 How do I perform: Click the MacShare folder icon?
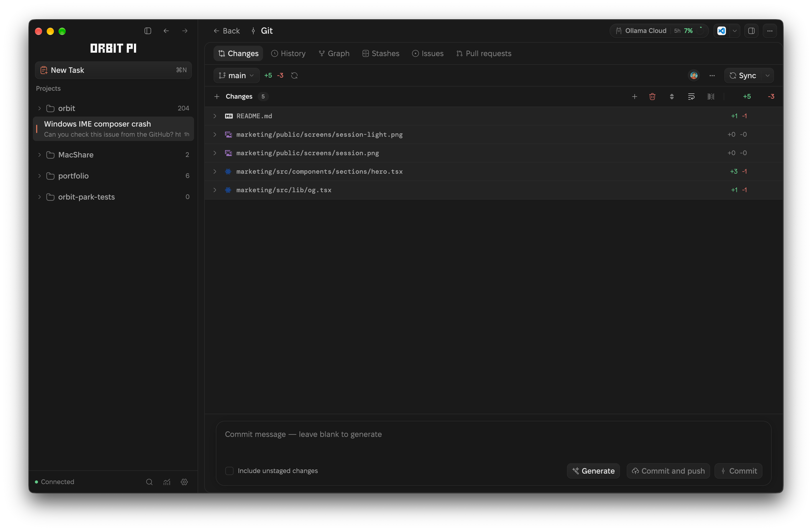tap(51, 155)
